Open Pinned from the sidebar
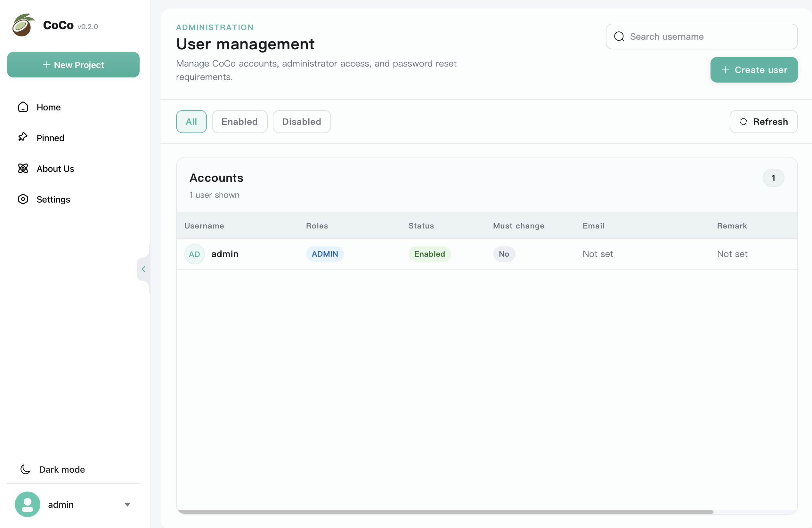This screenshot has height=528, width=812. [73, 138]
